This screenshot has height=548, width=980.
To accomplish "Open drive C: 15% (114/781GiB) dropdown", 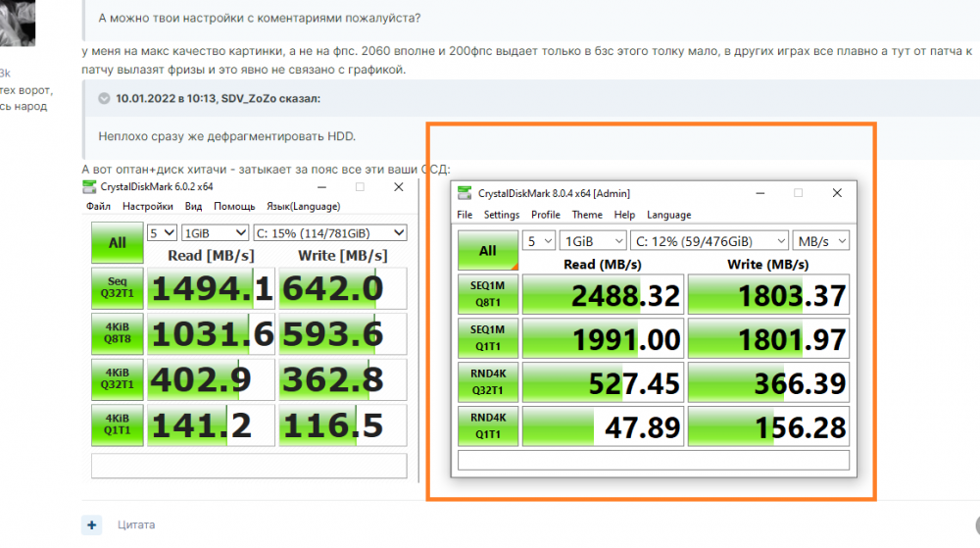I will pyautogui.click(x=330, y=233).
